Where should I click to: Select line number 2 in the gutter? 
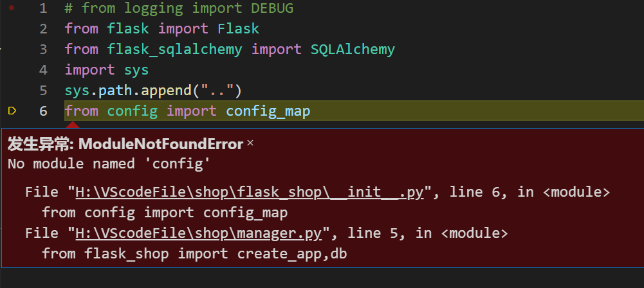(44, 29)
